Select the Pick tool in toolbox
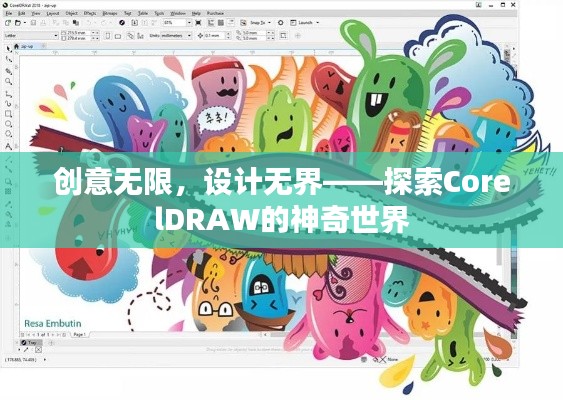Screen dimensions: 563x400 9,49
